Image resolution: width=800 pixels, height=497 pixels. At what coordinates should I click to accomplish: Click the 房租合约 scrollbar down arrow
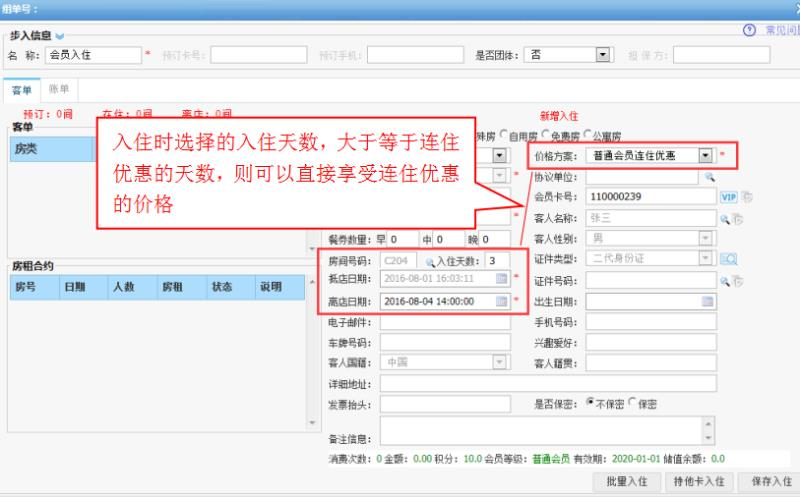click(x=312, y=423)
